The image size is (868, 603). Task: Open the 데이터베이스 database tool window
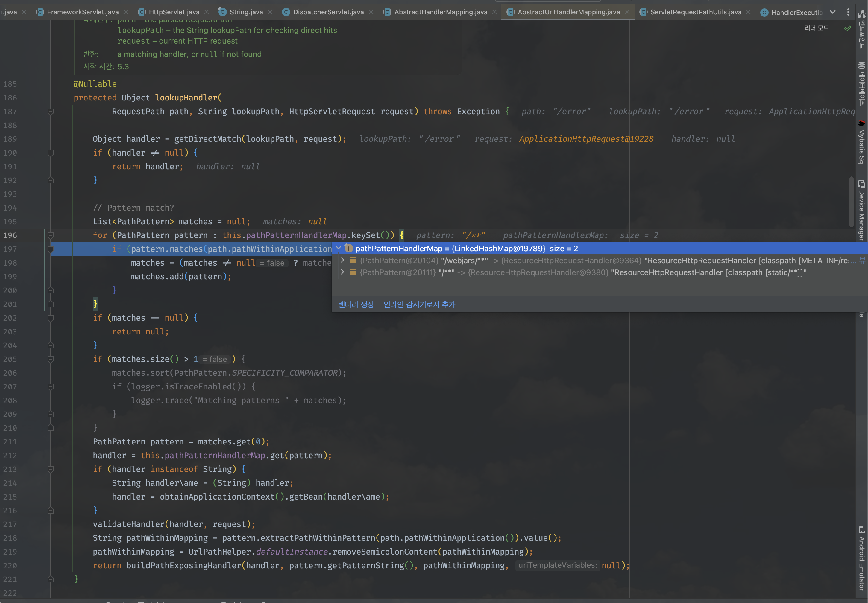862,84
